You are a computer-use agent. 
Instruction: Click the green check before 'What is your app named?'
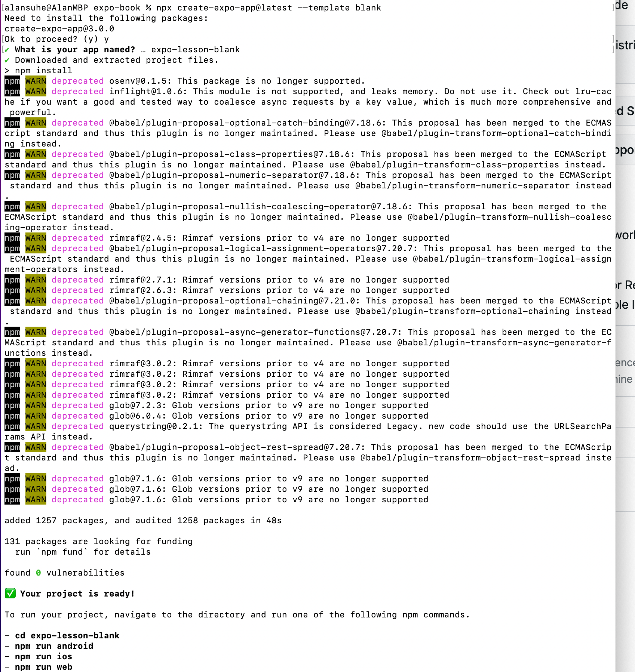coord(7,50)
